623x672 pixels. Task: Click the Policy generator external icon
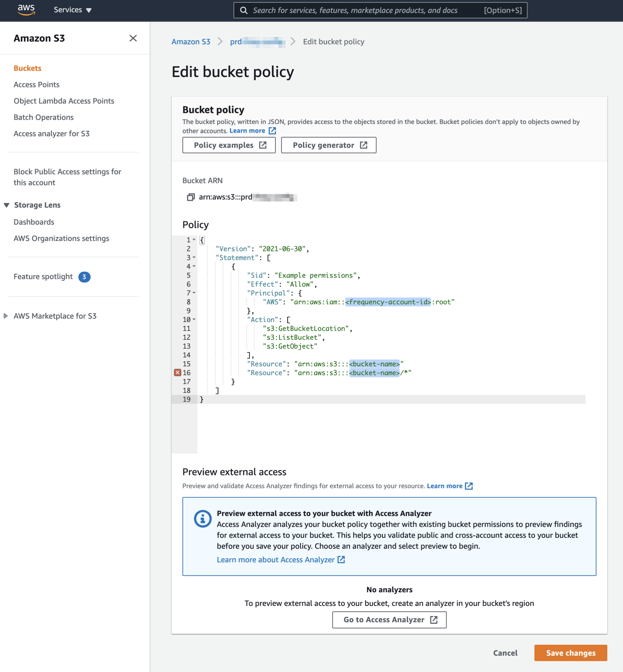point(364,145)
